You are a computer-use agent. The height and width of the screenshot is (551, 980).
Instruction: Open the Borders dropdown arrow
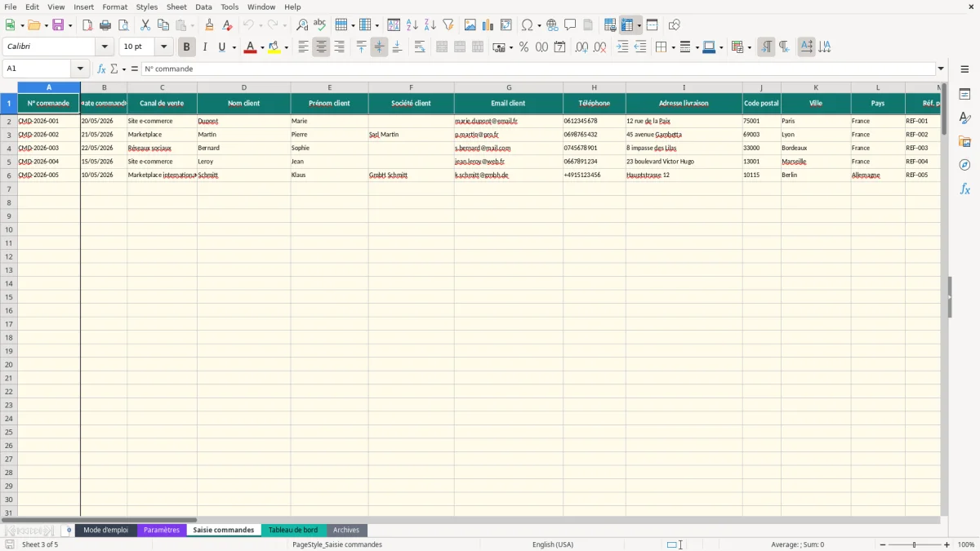pyautogui.click(x=673, y=47)
